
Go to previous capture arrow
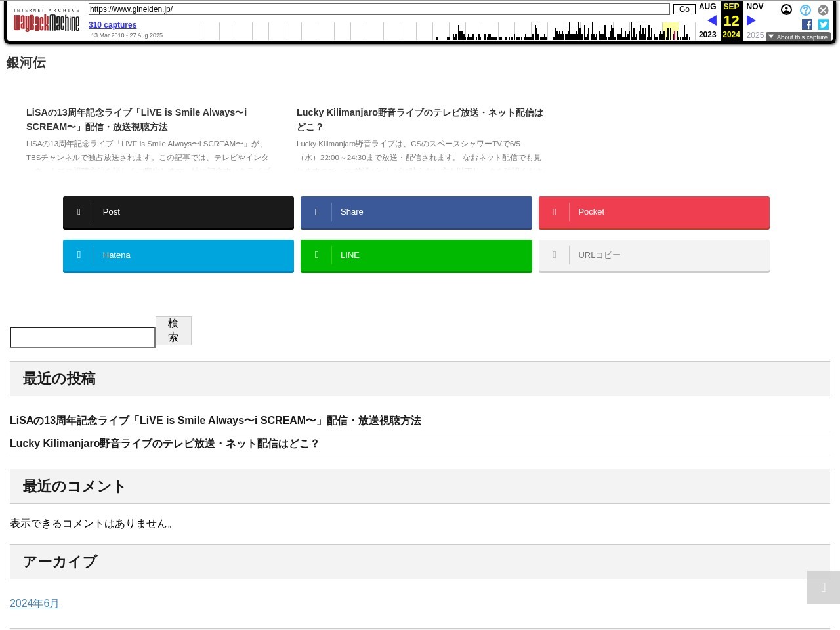(x=711, y=21)
